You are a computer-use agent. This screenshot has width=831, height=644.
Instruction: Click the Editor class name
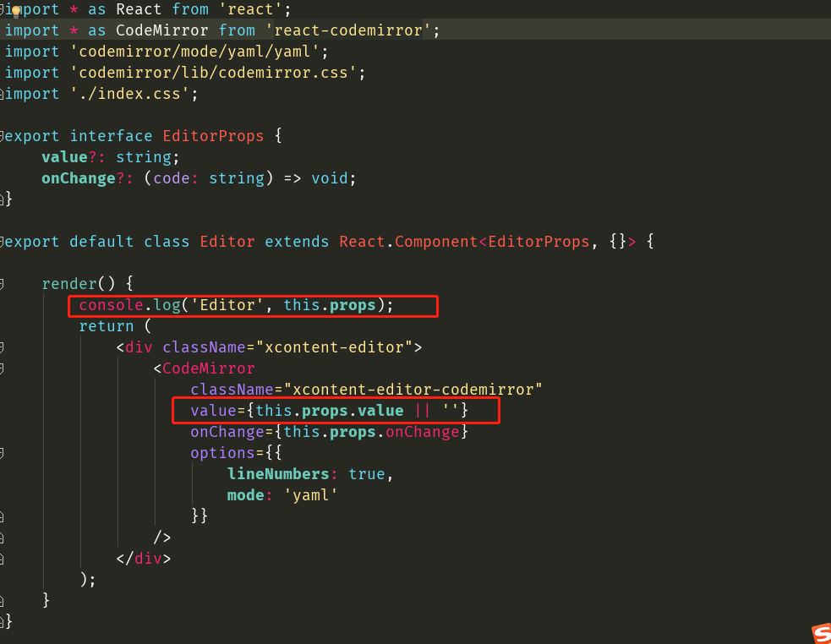point(227,242)
